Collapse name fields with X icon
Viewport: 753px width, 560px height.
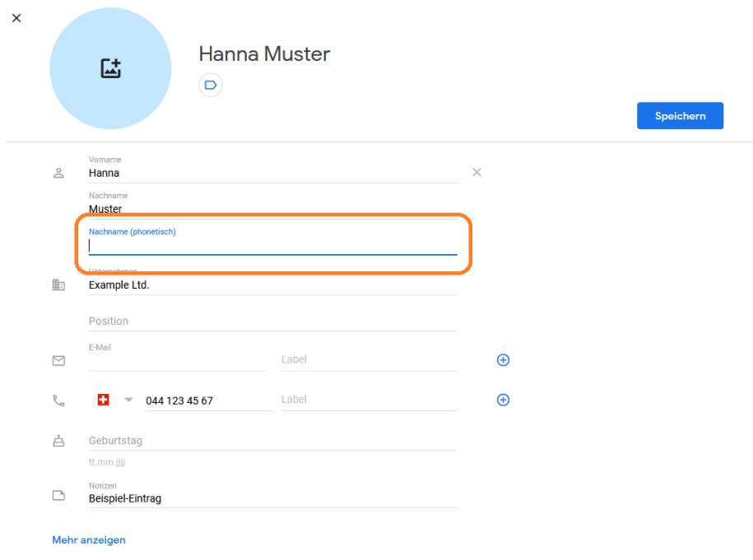[x=476, y=173]
